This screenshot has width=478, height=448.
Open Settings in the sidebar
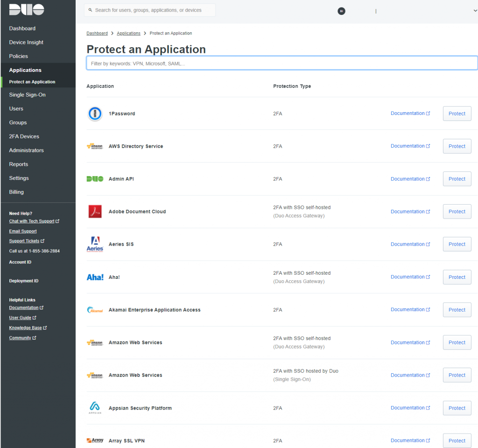tap(19, 178)
